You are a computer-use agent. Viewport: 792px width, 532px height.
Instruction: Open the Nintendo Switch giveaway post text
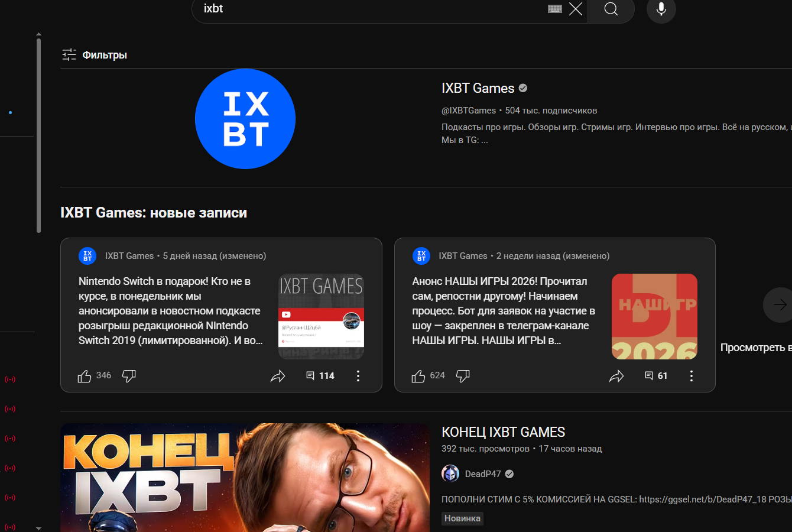pos(171,311)
